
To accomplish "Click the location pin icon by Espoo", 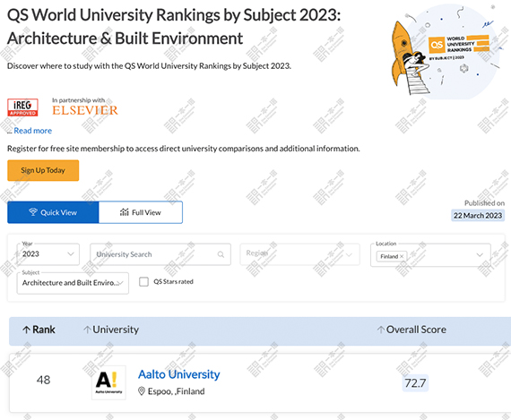I will coord(142,391).
